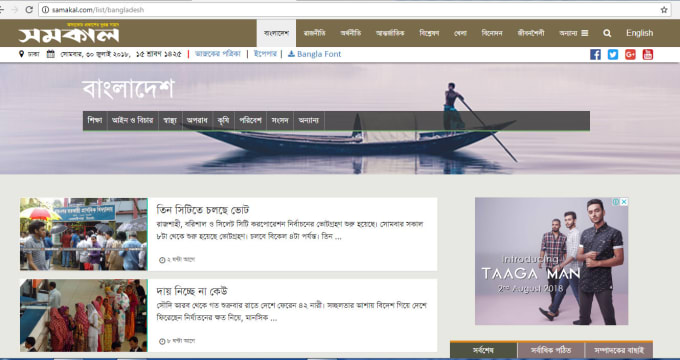Click the বাংলাদেশ page heading
This screenshot has height=360, width=680.
pyautogui.click(x=128, y=89)
